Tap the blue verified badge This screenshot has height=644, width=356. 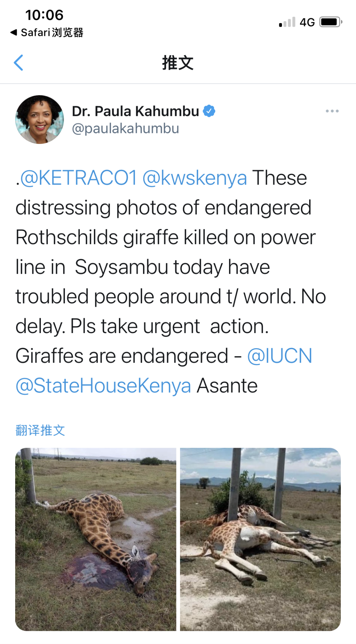point(209,111)
